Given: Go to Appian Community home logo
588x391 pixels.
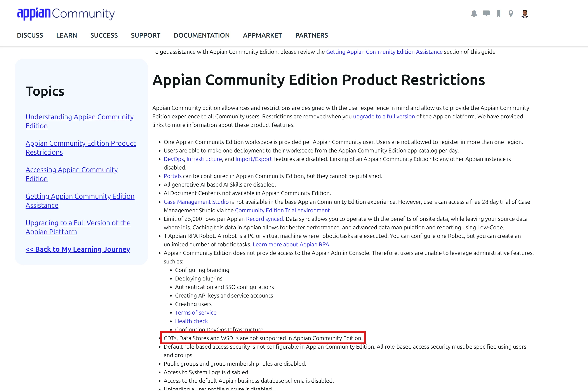Looking at the screenshot, I should click(x=66, y=14).
